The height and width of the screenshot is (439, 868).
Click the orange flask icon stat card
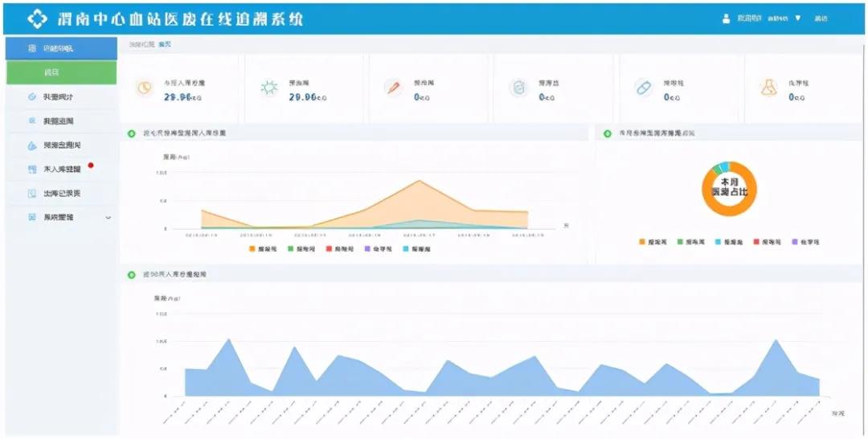769,88
